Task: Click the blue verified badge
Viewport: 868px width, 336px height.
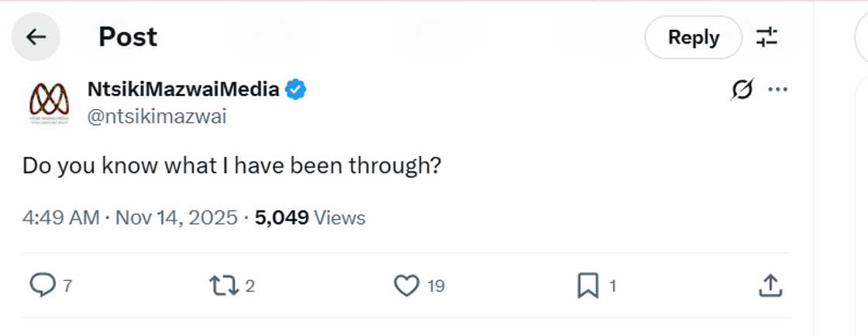Action: point(296,90)
